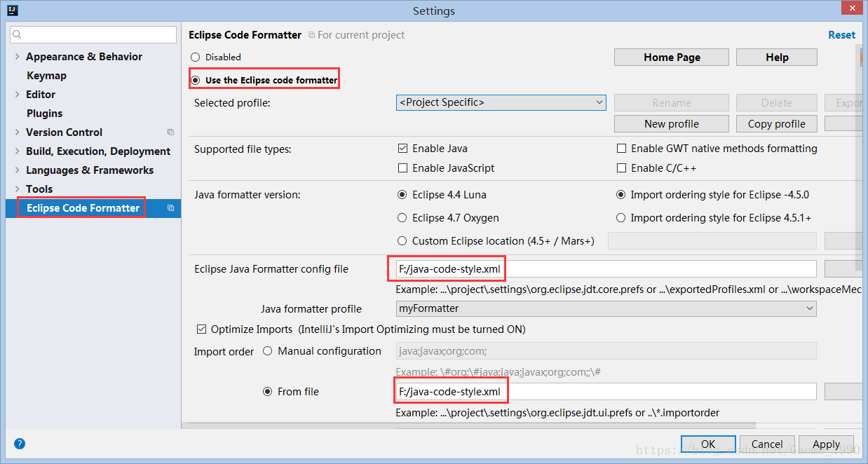The width and height of the screenshot is (868, 464).
Task: Select import ordering style for Eclipse -4.5.0
Action: pos(621,195)
